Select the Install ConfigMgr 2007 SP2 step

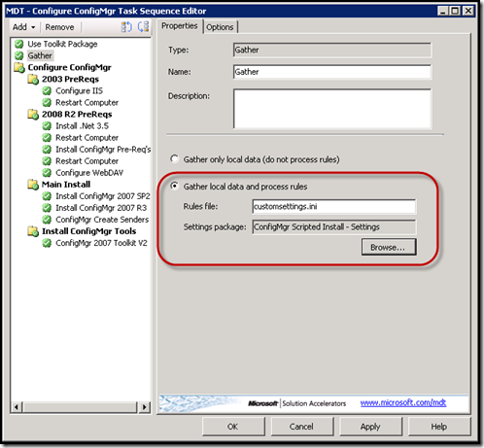coord(103,196)
